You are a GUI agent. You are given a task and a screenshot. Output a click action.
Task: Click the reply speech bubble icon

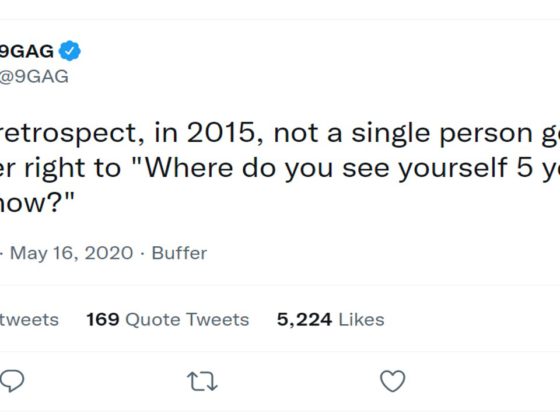pyautogui.click(x=12, y=381)
